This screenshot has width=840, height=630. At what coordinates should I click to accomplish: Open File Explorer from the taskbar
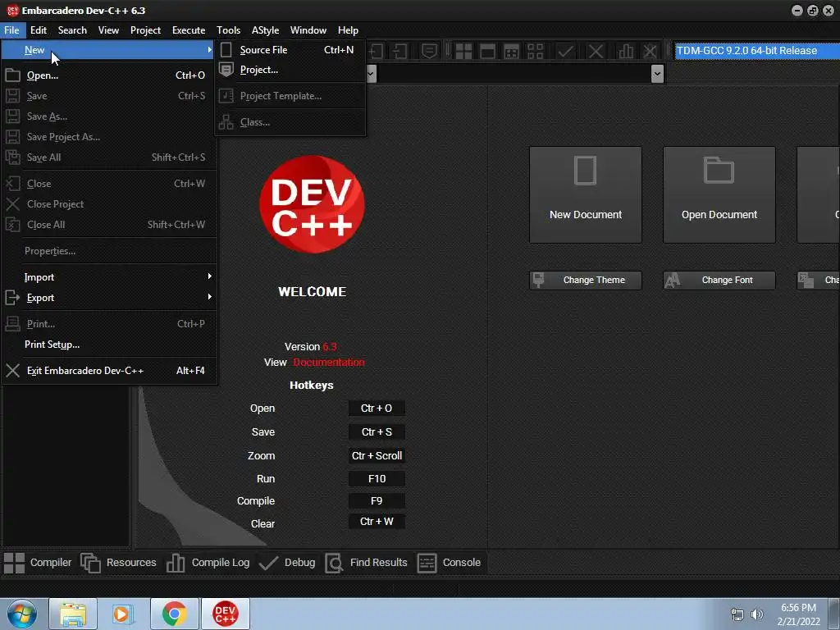click(x=73, y=614)
